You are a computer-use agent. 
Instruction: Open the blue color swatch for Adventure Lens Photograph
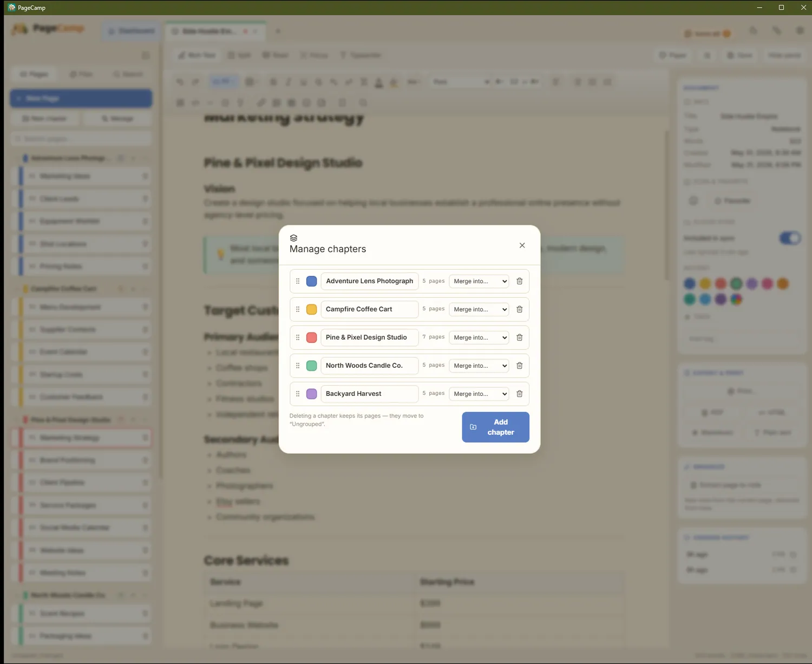point(311,281)
